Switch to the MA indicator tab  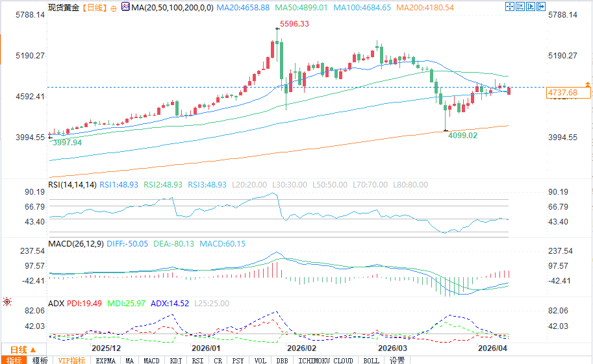(129, 360)
